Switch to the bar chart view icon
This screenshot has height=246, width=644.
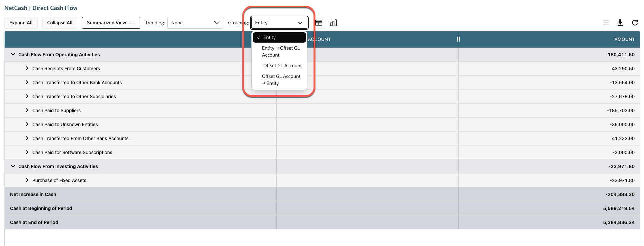(x=333, y=23)
